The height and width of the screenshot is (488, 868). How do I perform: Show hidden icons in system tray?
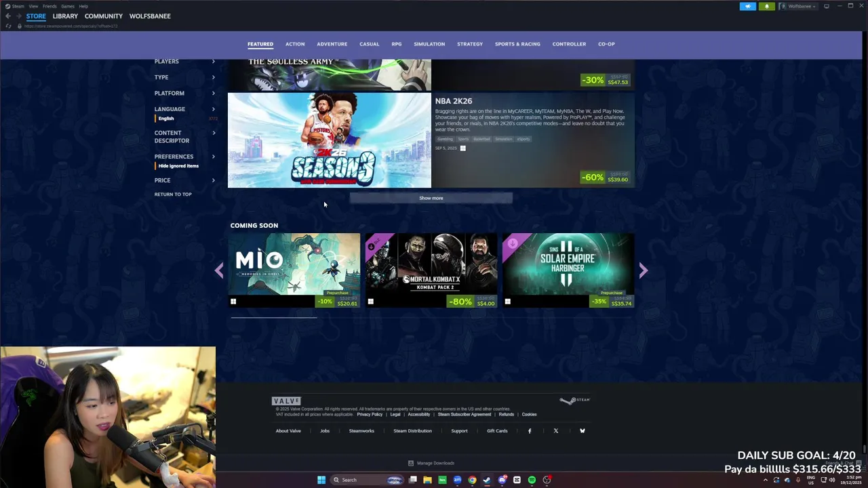[766, 480]
